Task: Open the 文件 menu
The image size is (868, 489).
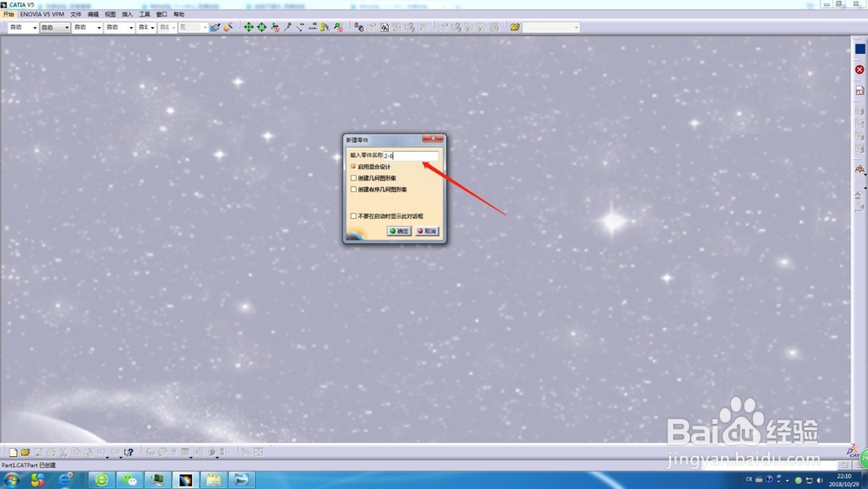Action: click(x=76, y=15)
